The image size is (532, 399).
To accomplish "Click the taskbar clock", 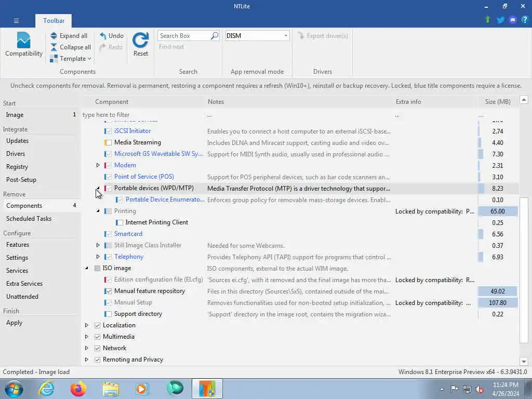I will tap(506, 389).
